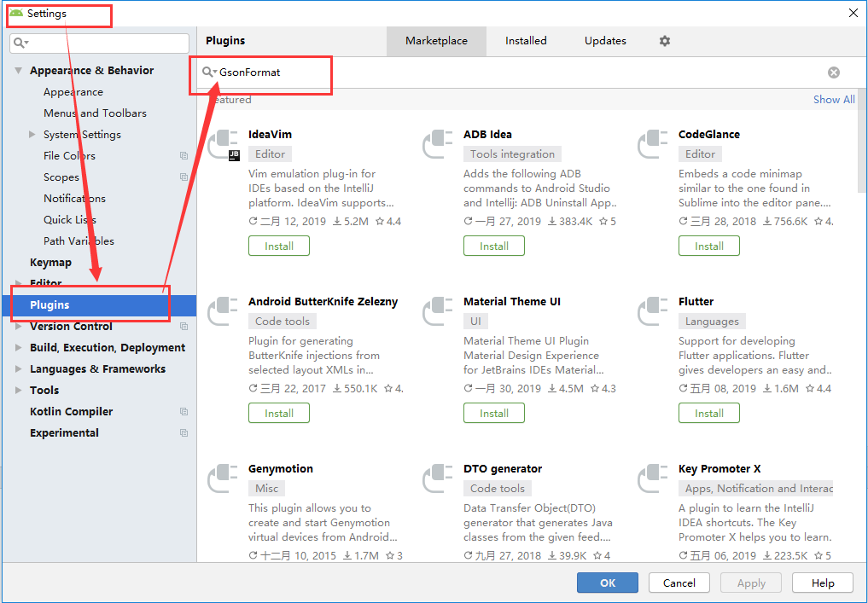Expand System Settings node

coord(32,135)
